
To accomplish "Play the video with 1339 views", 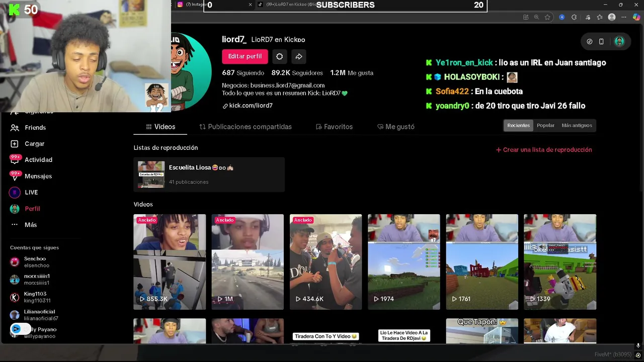I will pos(560,262).
